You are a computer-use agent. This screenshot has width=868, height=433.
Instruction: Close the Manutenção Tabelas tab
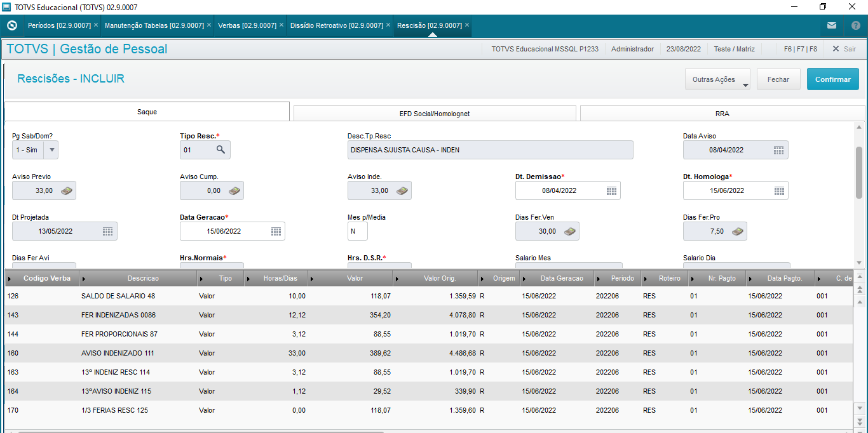[209, 25]
